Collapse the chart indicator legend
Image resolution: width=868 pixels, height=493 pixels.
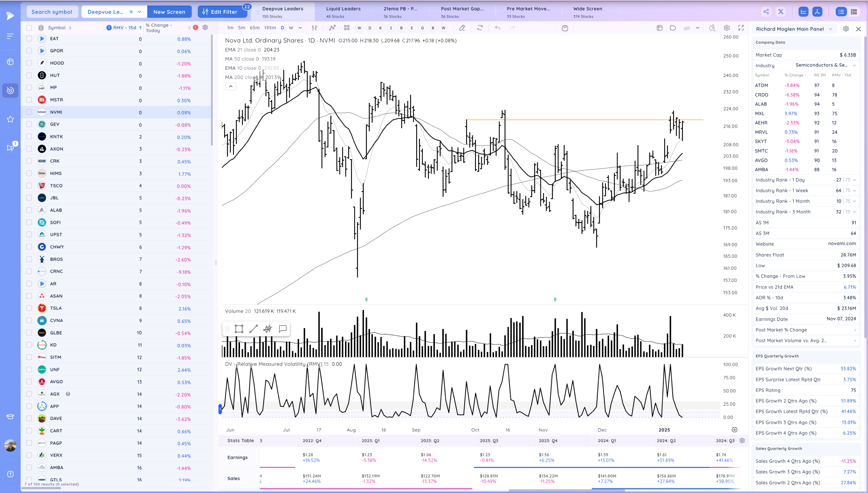[231, 86]
